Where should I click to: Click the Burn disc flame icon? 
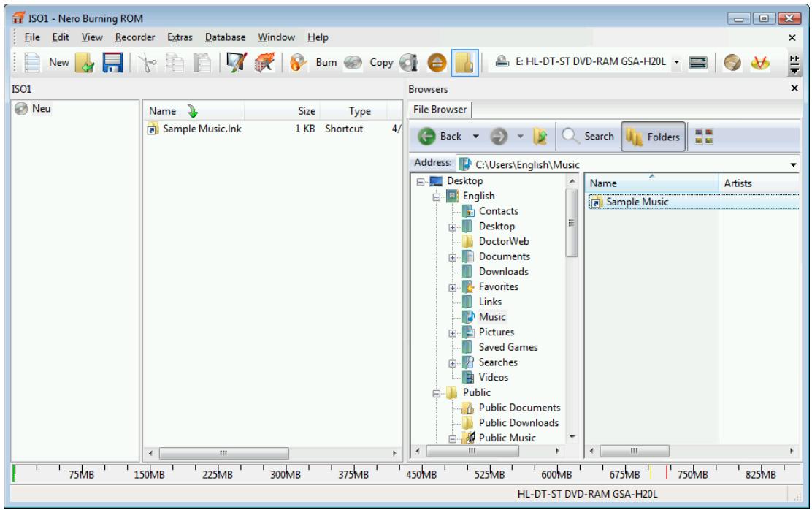298,63
